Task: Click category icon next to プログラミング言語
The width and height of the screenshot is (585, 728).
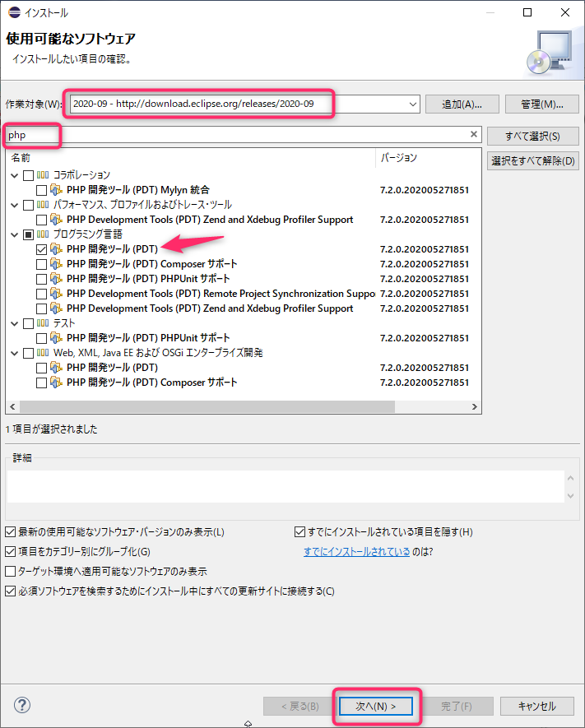Action: pyautogui.click(x=43, y=234)
